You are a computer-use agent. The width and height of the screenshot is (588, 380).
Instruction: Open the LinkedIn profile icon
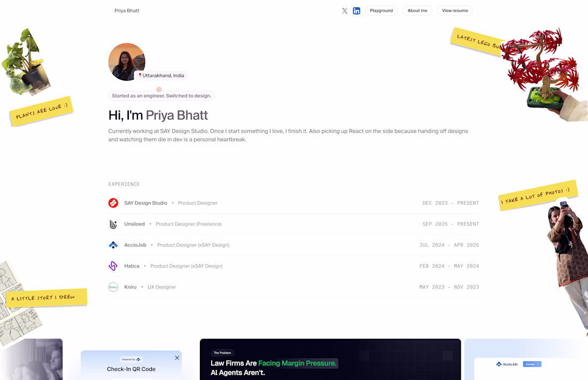(x=357, y=11)
